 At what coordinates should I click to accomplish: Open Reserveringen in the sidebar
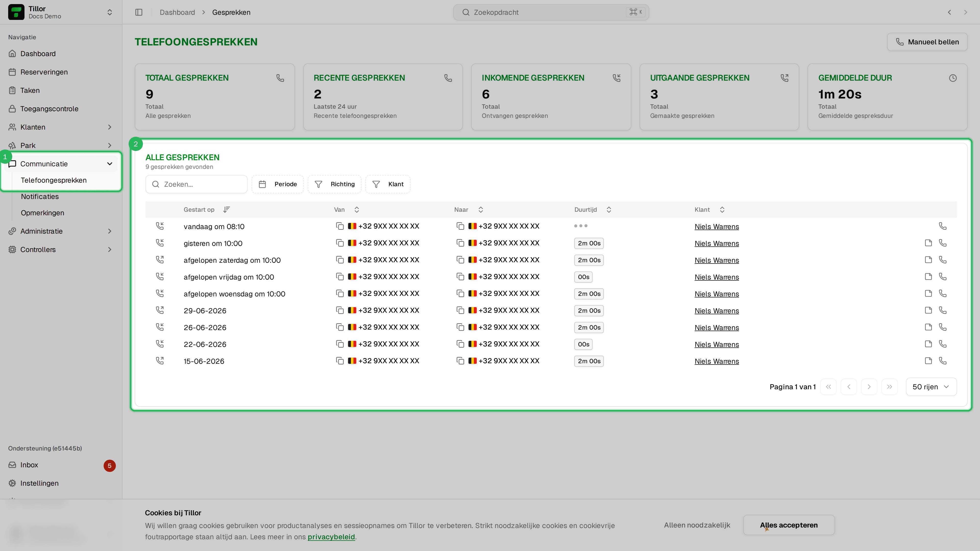pyautogui.click(x=61, y=72)
